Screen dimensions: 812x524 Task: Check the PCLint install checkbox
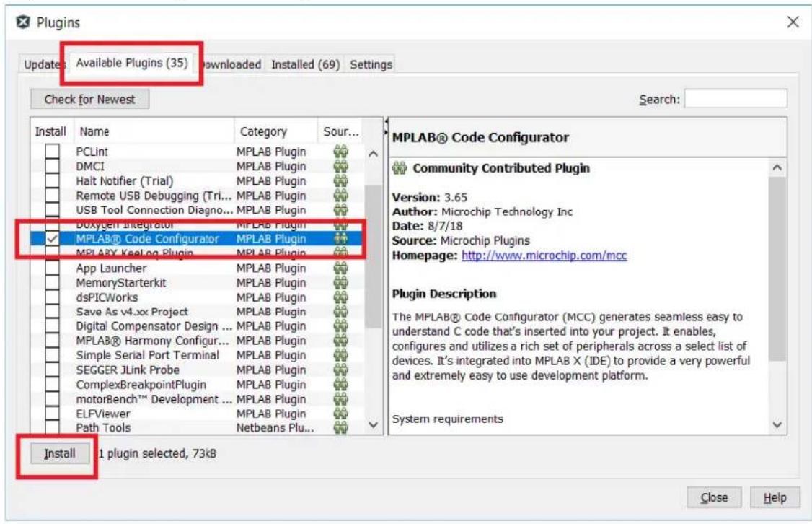(x=52, y=152)
